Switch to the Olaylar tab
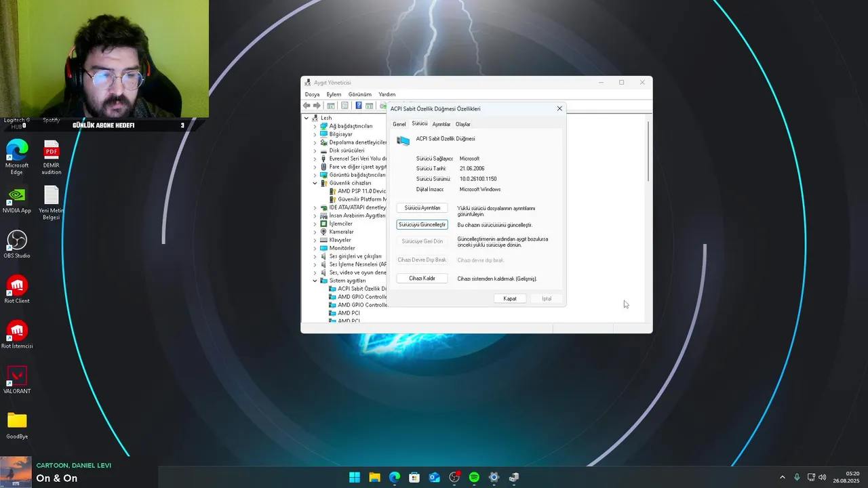The width and height of the screenshot is (868, 488). 463,124
